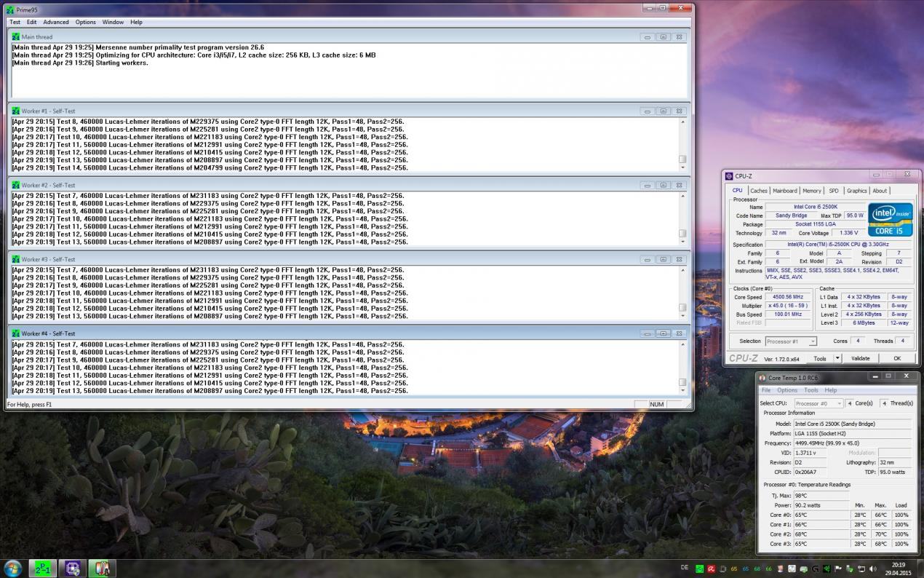Open the volume speaker tray icon
The width and height of the screenshot is (924, 578).
pos(873,569)
